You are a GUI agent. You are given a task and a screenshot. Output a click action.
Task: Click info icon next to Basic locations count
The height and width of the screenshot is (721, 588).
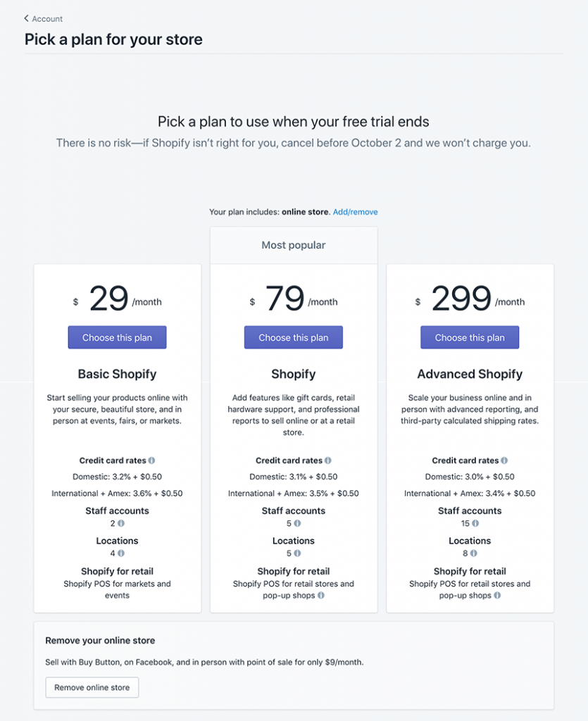point(121,553)
